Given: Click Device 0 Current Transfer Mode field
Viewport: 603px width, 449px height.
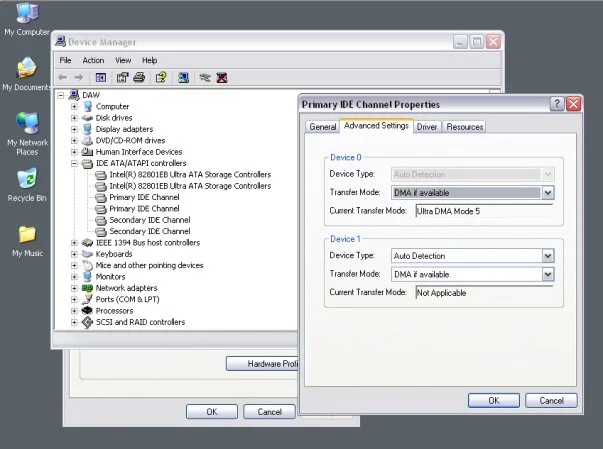Looking at the screenshot, I should [484, 211].
